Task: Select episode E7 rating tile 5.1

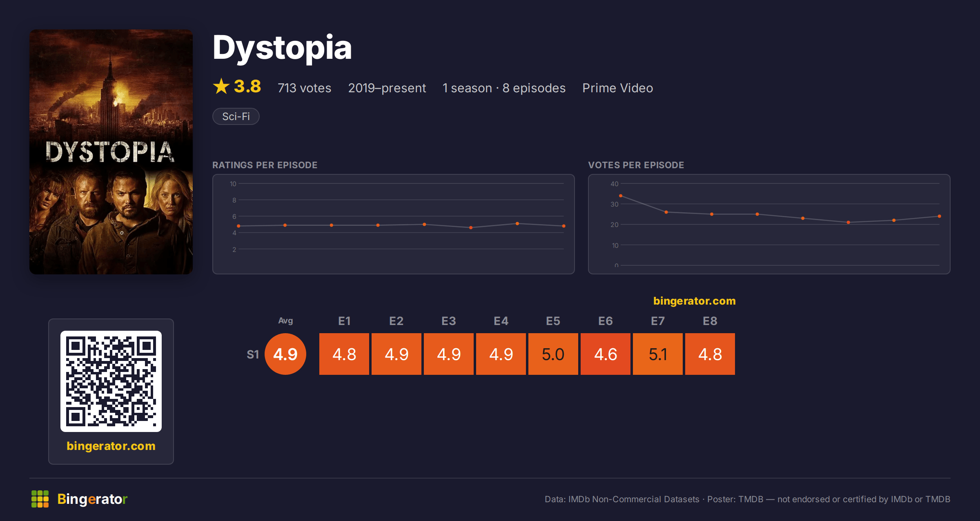Action: pos(658,354)
